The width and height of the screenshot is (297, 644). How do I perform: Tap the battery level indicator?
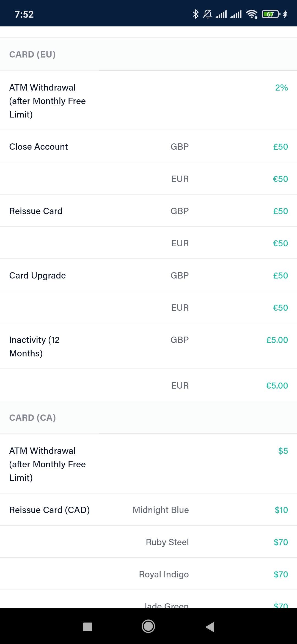(x=271, y=14)
